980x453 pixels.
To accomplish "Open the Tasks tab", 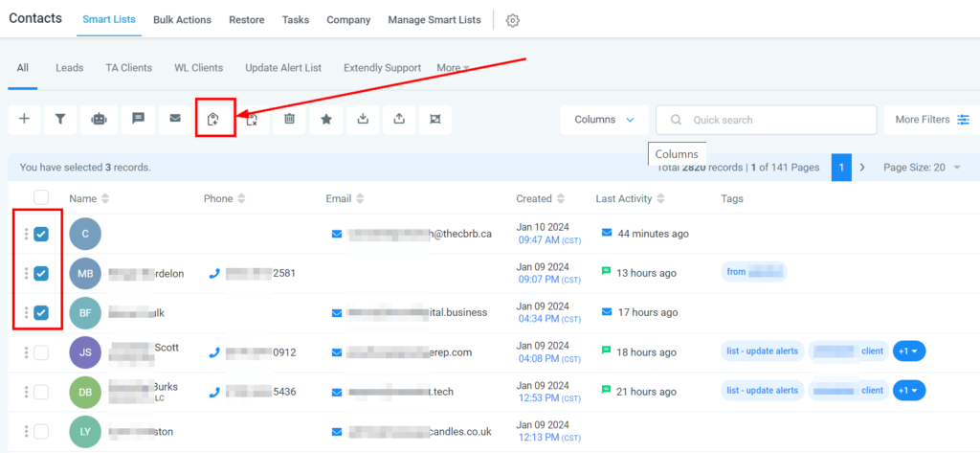I will click(295, 20).
